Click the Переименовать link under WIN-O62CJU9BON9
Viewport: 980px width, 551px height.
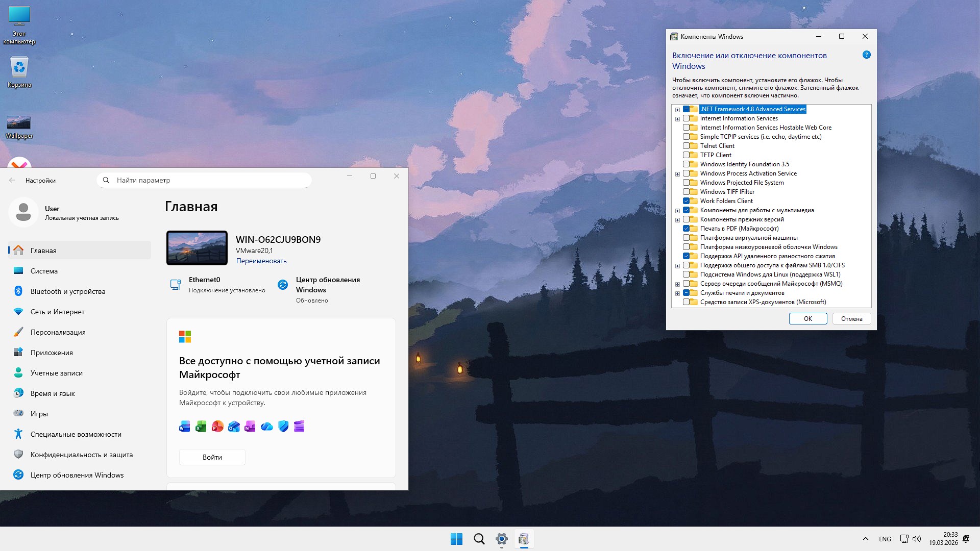[x=261, y=261]
